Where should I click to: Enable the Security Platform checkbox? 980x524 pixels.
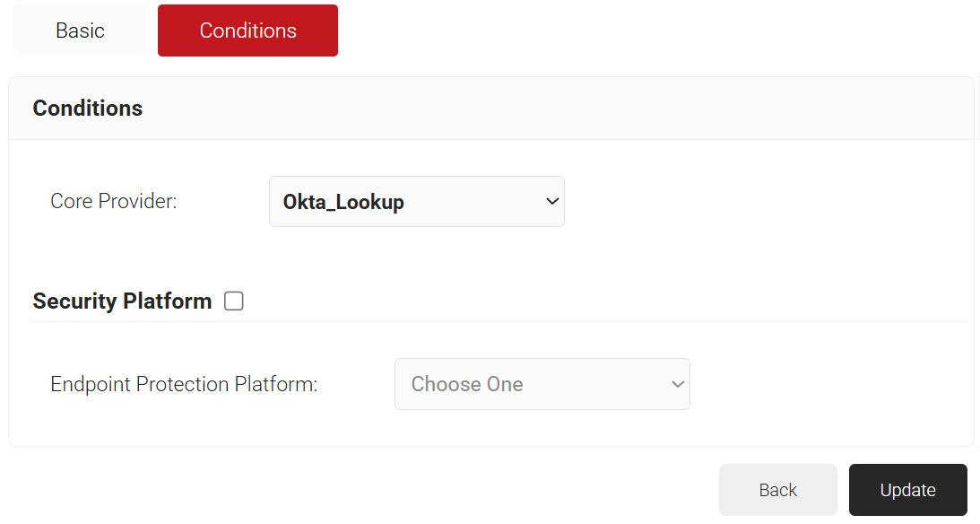coord(234,301)
